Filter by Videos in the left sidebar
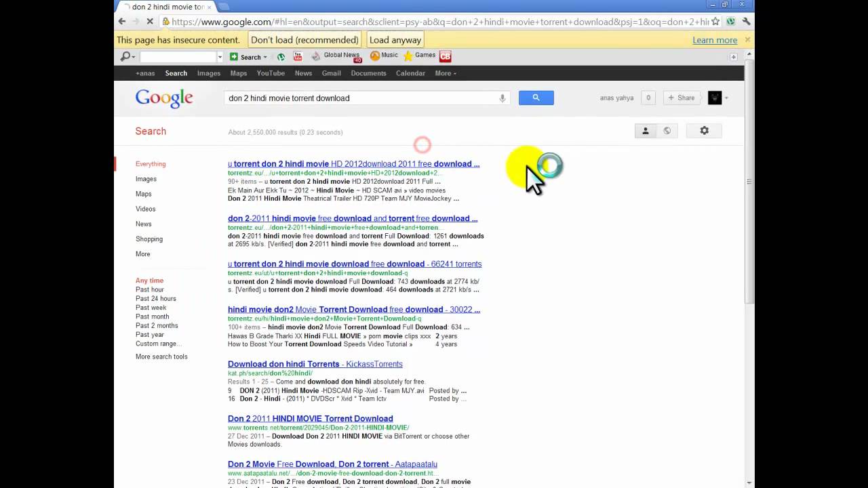Image resolution: width=868 pixels, height=488 pixels. click(x=145, y=209)
